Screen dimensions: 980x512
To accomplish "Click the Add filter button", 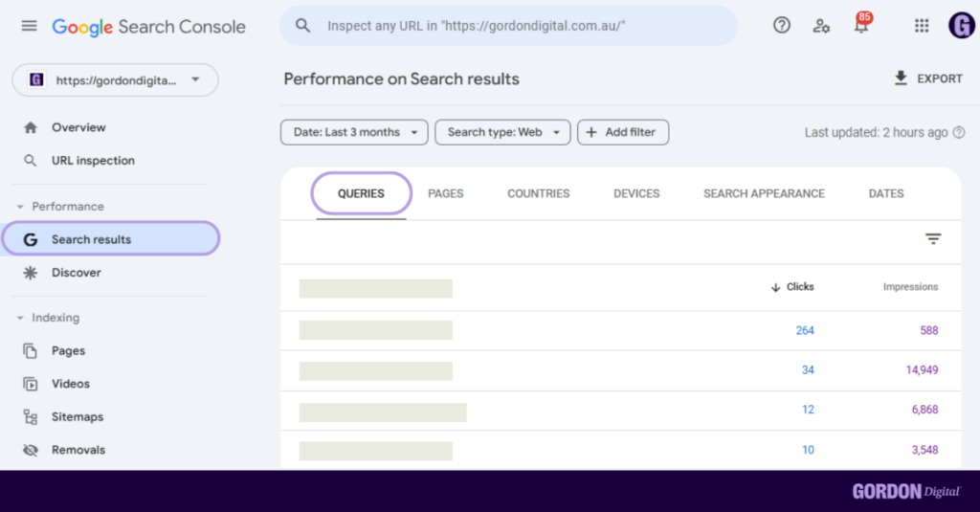I will click(623, 132).
